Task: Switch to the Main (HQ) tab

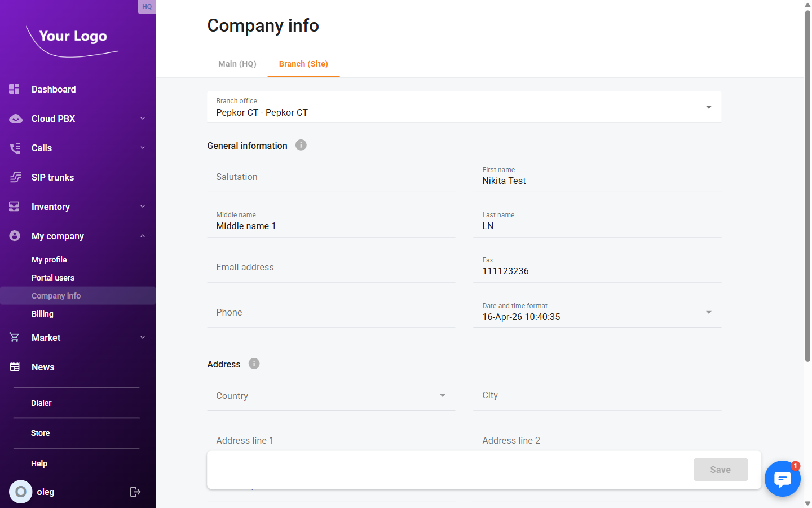Action: point(237,64)
